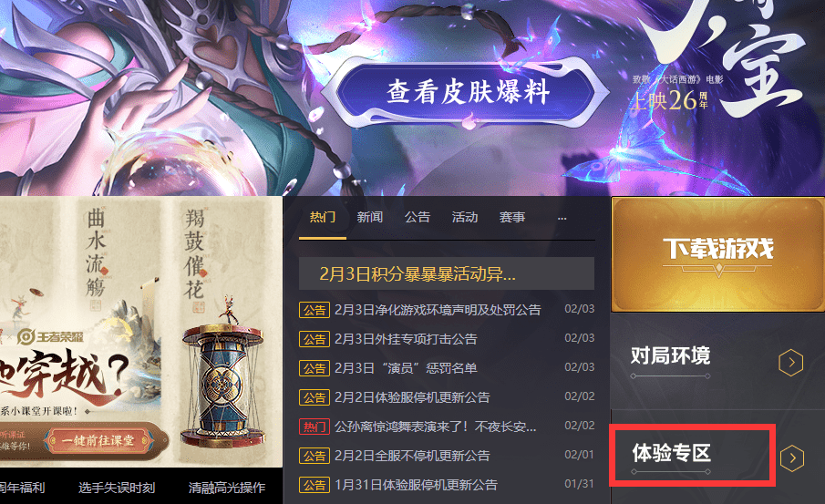The height and width of the screenshot is (504, 825).
Task: Open 2月2日体验服停机更新公告 link
Action: pyautogui.click(x=412, y=397)
